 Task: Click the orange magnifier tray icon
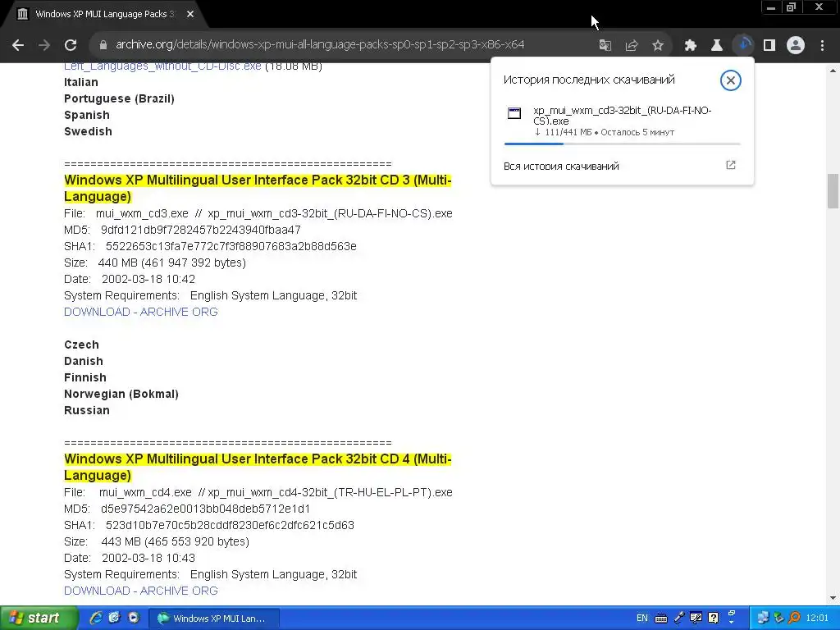794,619
